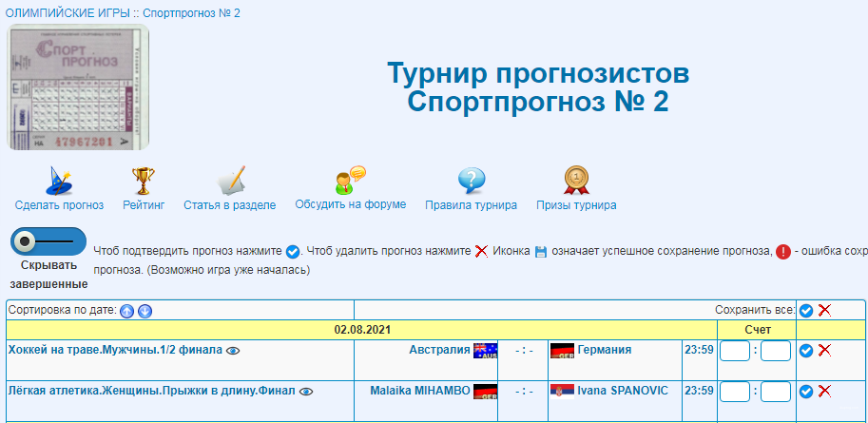Confirm all forecasts with the Сохранить все checkmark
Viewport: 868px width, 423px height.
click(806, 311)
